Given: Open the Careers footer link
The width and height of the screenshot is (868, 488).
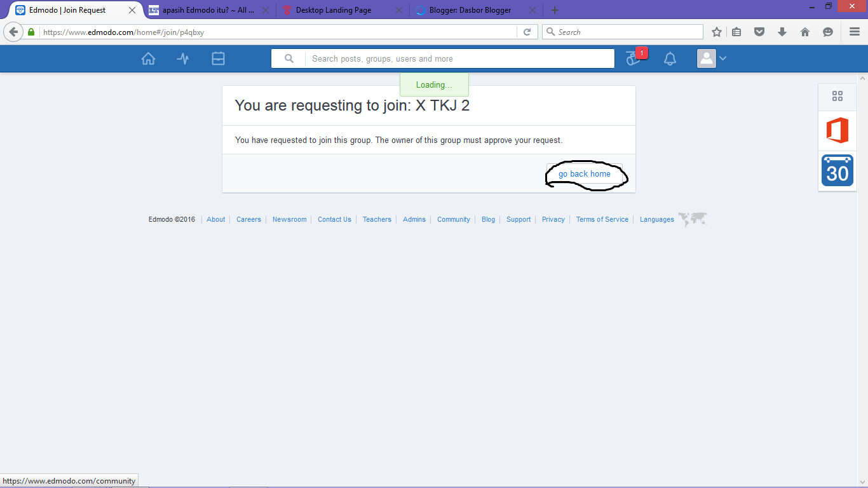Looking at the screenshot, I should coord(248,219).
